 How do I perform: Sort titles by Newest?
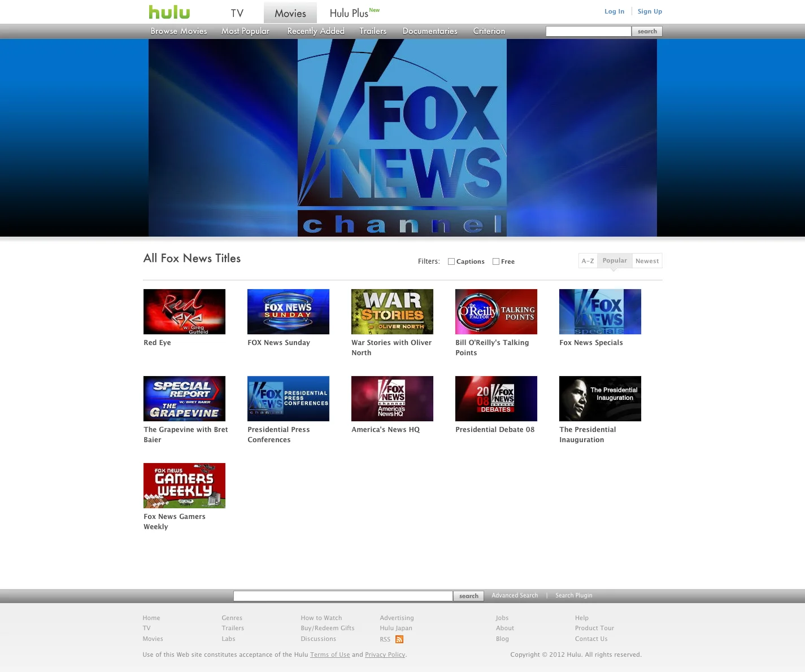(x=647, y=261)
